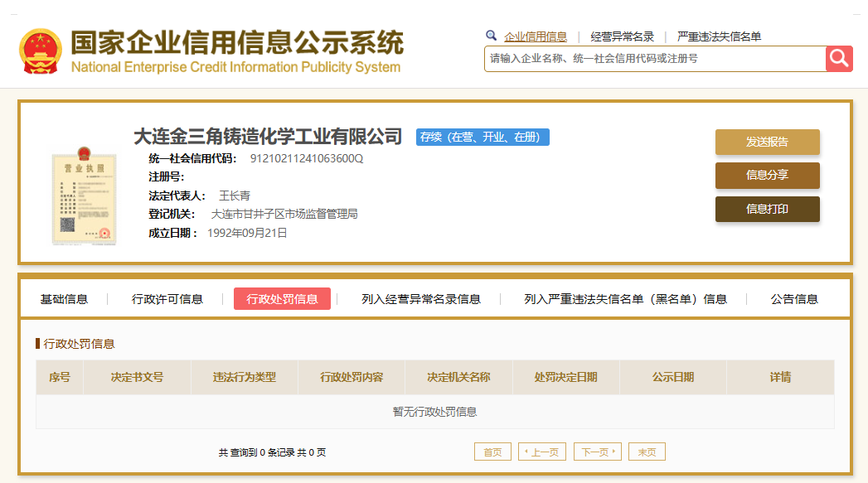
Task: Open the 列入经营异常名录信息 tab
Action: click(x=420, y=299)
